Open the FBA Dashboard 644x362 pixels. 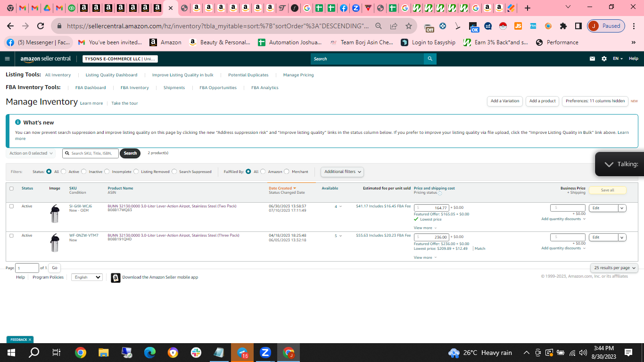pyautogui.click(x=91, y=88)
